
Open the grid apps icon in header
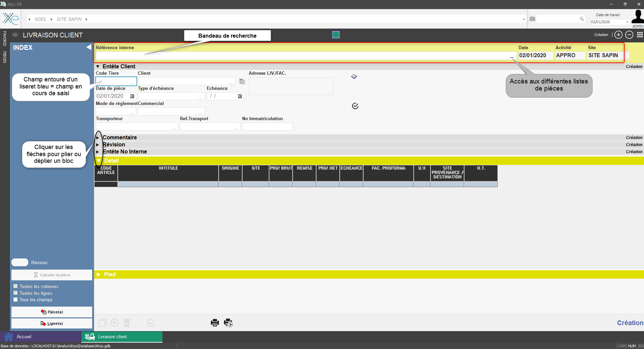640,35
